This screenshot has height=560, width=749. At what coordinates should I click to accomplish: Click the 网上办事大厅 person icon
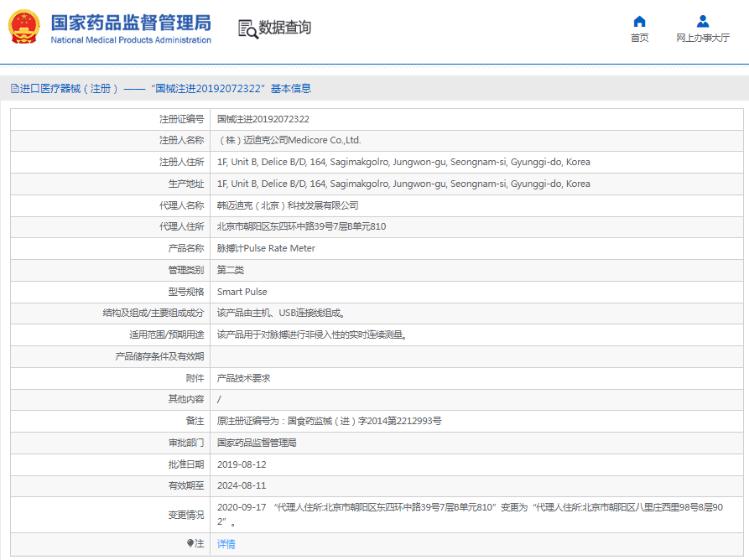tap(703, 22)
